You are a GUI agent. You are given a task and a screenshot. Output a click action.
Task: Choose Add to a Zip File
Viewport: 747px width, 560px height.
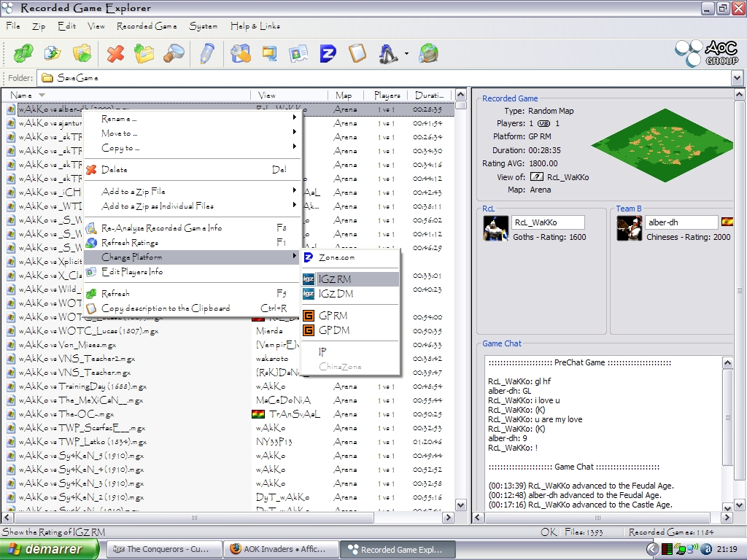[x=193, y=192]
